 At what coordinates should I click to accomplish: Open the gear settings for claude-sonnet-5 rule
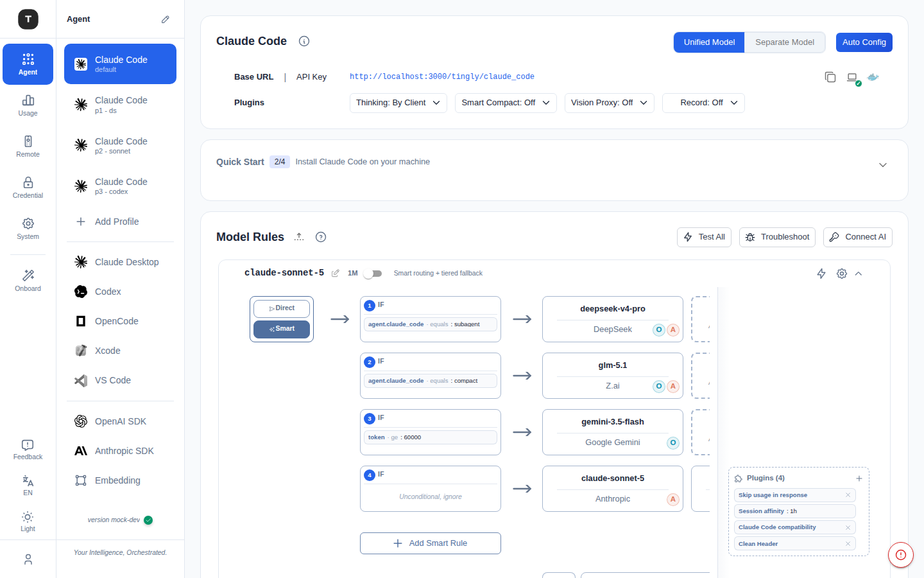pos(842,274)
